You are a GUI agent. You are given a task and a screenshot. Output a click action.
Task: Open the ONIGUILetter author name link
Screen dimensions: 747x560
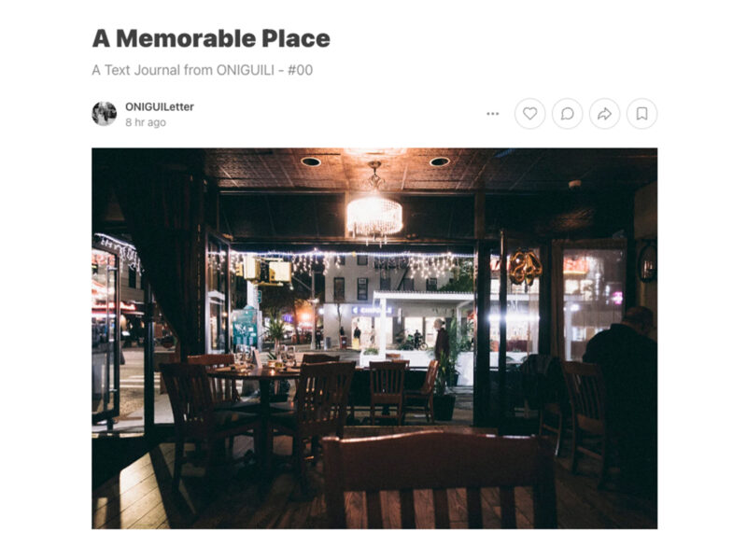pos(160,106)
